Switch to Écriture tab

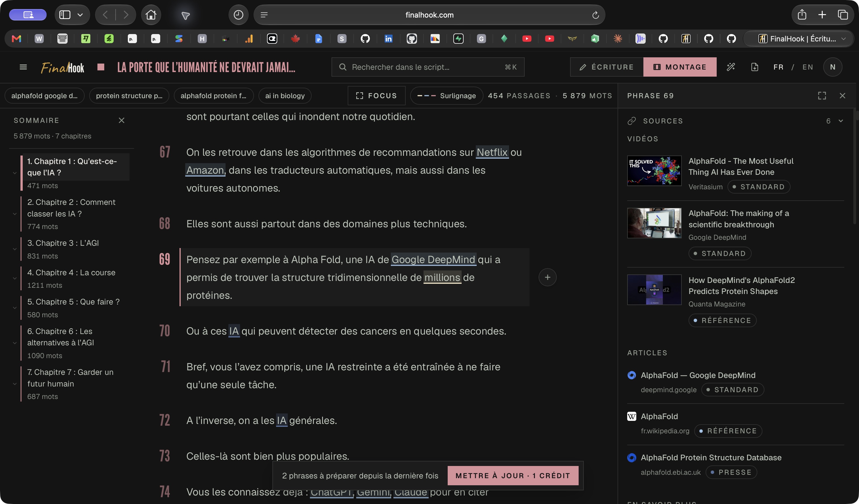[x=606, y=67]
